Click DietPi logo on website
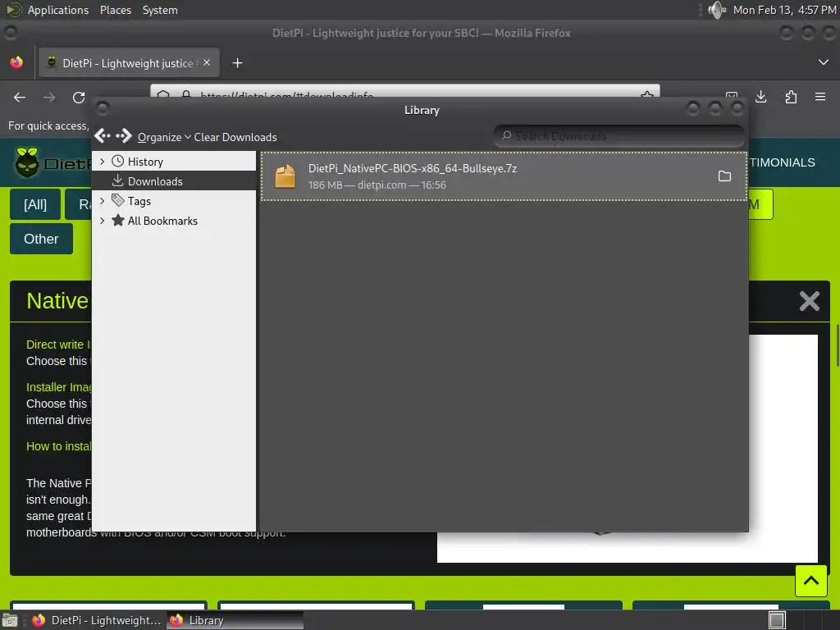The height and width of the screenshot is (630, 840). click(52, 163)
